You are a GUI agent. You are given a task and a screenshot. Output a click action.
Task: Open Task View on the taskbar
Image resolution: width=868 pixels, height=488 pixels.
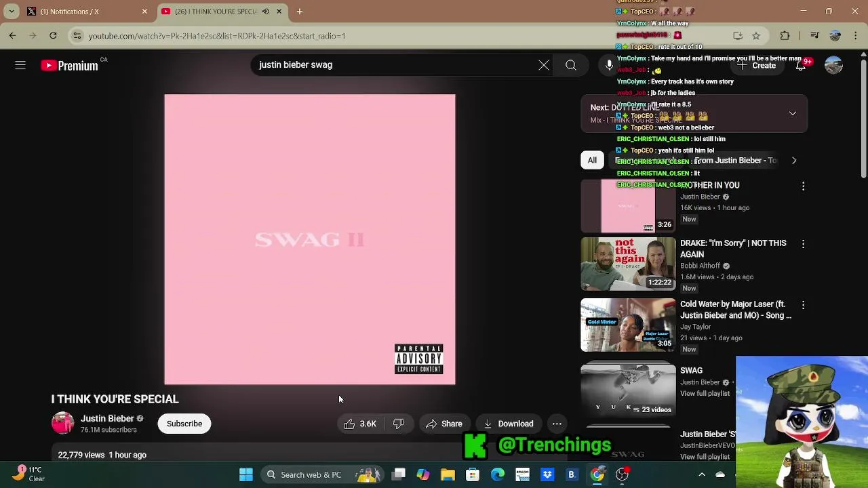tap(399, 474)
